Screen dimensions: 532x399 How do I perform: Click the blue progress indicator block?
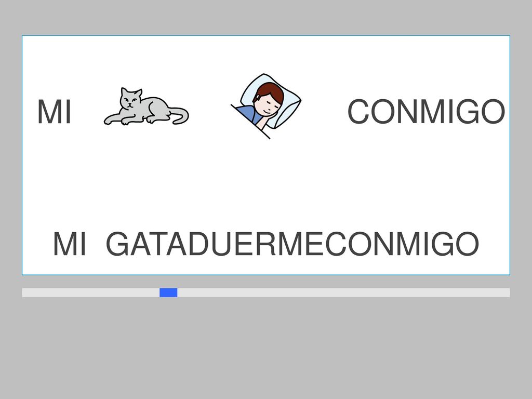(168, 292)
